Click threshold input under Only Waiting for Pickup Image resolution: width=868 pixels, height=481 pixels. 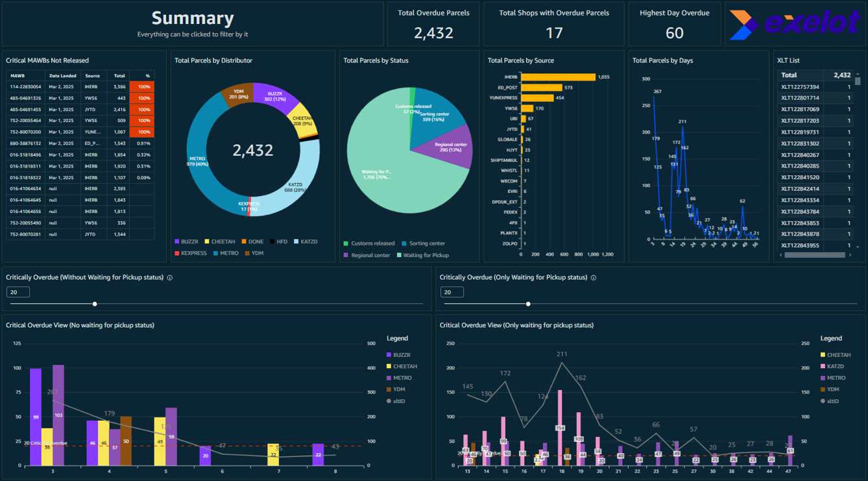(452, 292)
